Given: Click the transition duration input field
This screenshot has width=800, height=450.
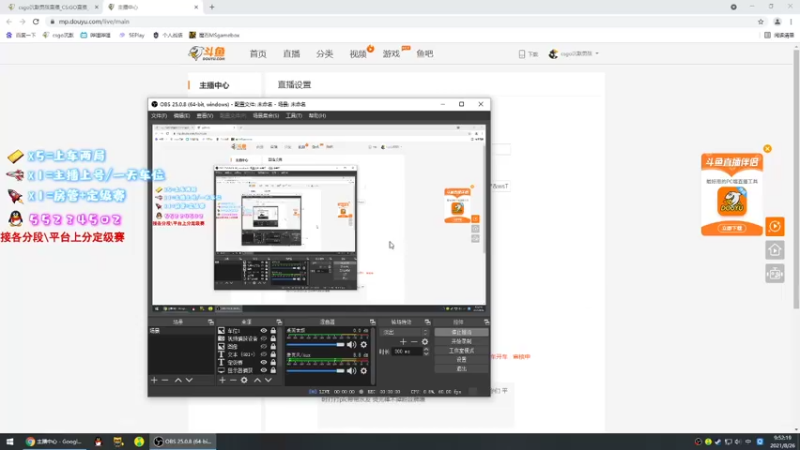Looking at the screenshot, I should coord(407,352).
